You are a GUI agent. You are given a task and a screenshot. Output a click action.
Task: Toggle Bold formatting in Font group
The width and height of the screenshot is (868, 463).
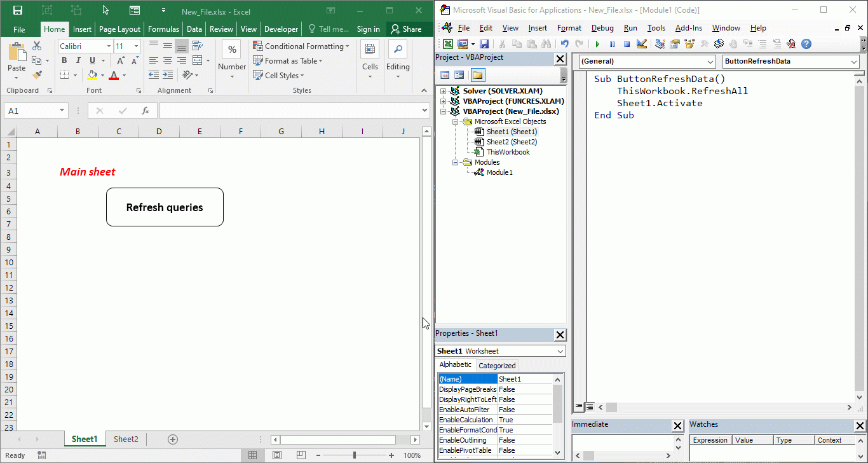click(64, 60)
